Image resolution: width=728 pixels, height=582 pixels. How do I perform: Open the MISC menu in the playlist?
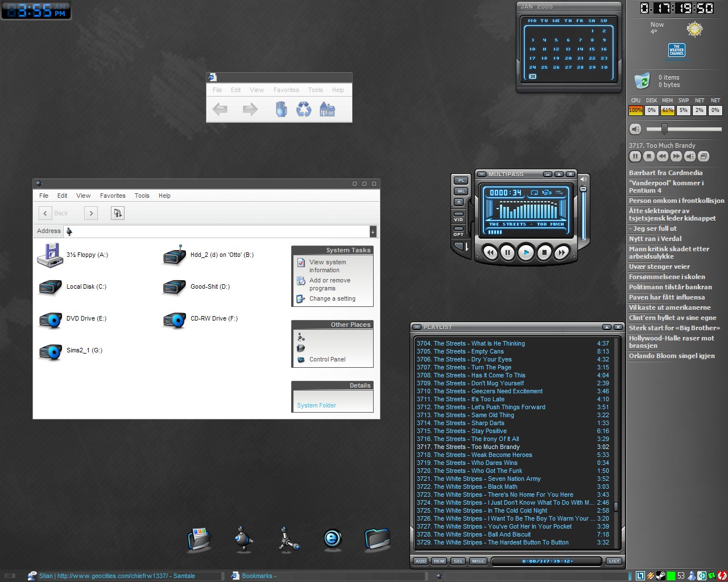(478, 561)
